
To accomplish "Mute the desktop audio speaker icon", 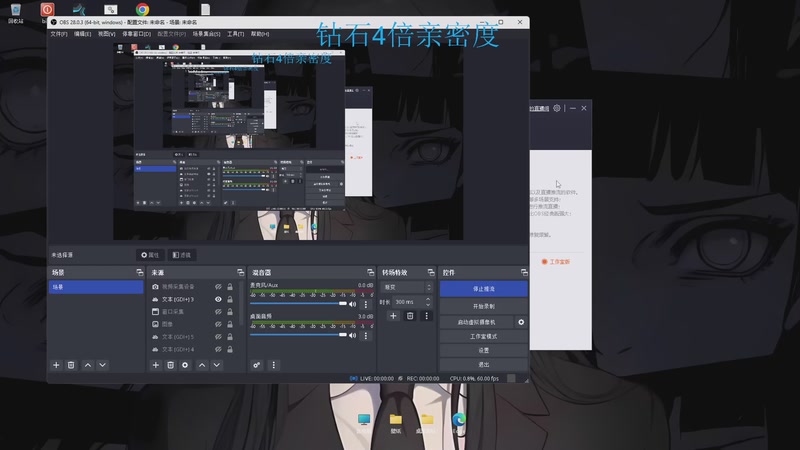I will coord(353,335).
